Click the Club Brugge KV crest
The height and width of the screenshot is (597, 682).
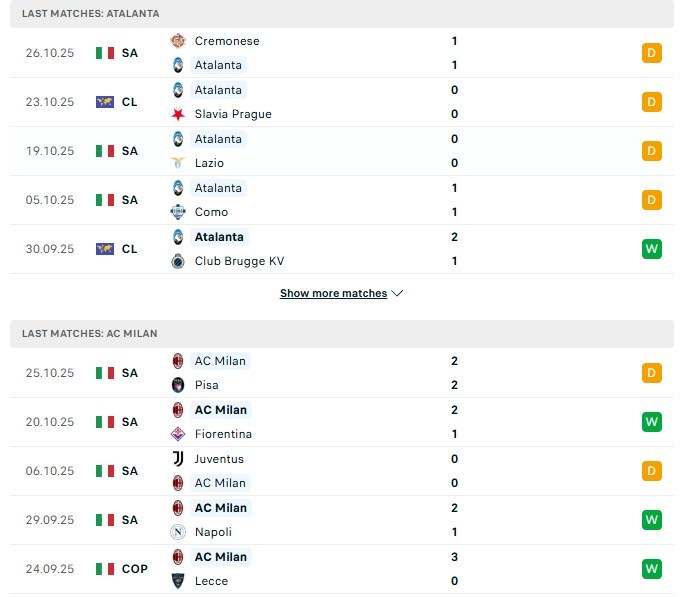(178, 261)
